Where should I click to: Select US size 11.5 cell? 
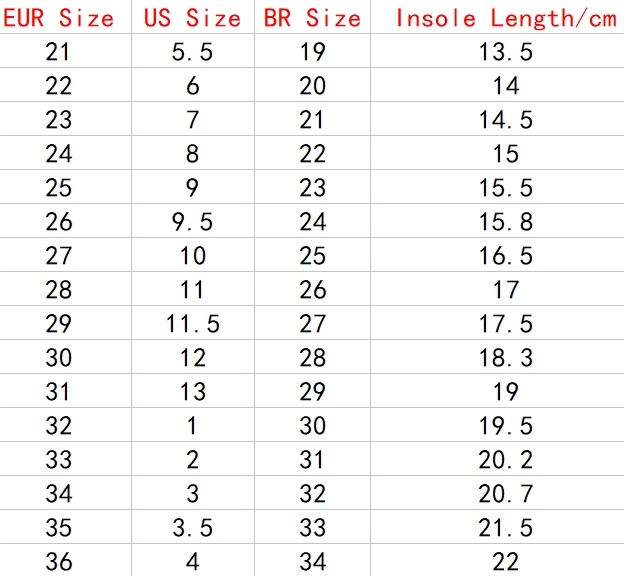click(193, 324)
